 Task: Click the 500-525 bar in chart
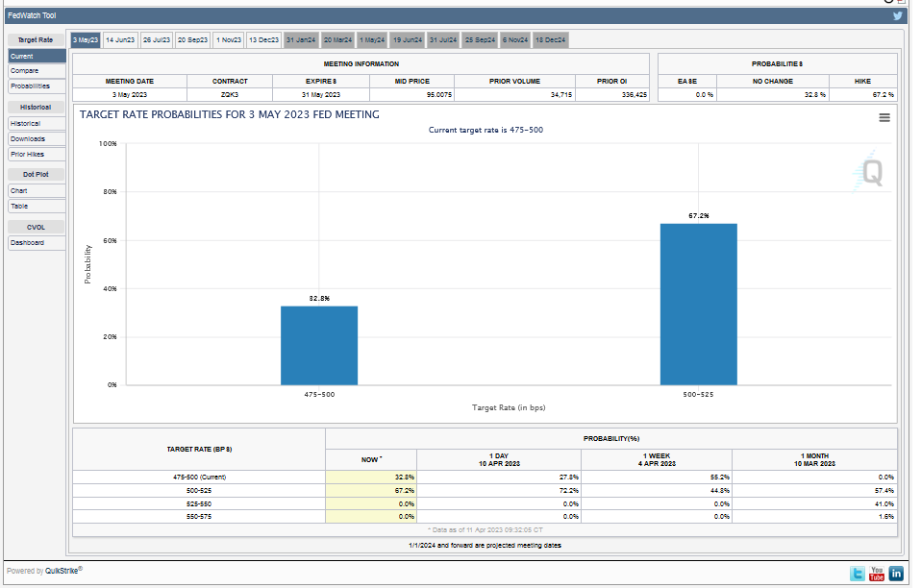(698, 304)
